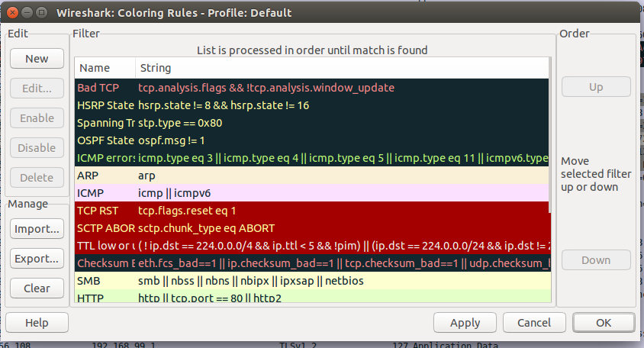644x348 pixels.
Task: Select the TCP RST rule
Action: (312, 211)
